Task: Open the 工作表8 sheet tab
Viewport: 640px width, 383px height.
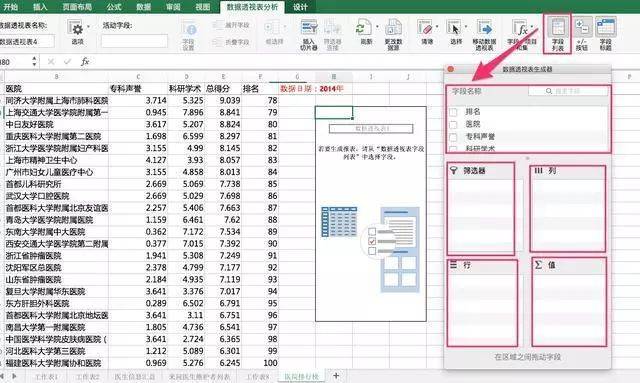Action: tap(257, 376)
